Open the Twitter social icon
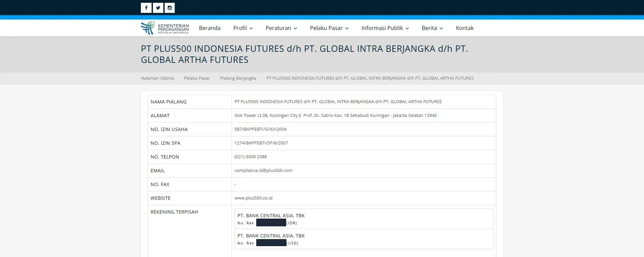 click(158, 8)
